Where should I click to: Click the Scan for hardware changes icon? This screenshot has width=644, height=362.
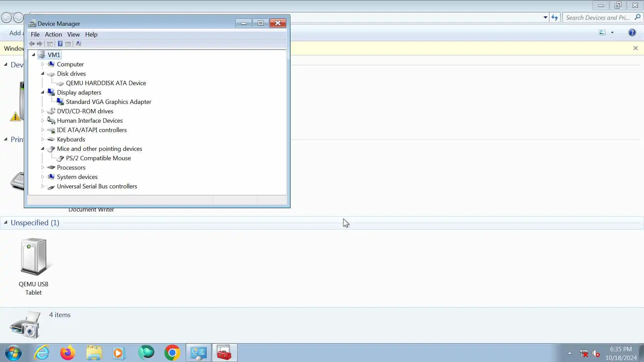[78, 44]
